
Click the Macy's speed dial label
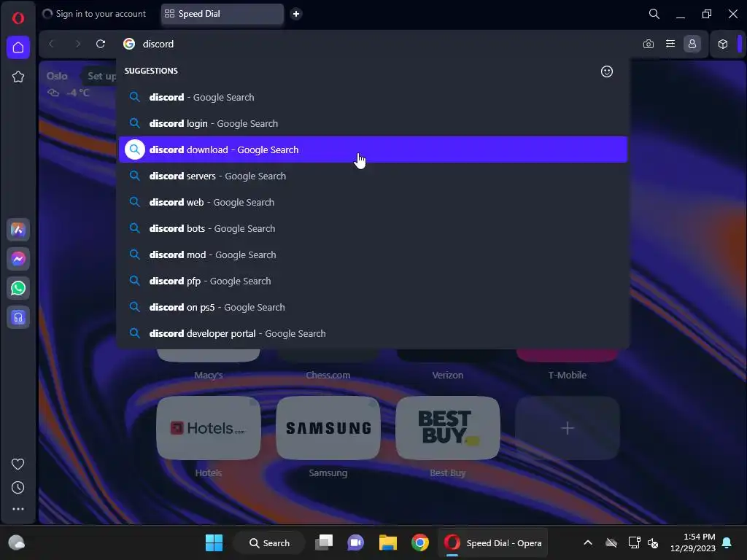click(x=209, y=375)
